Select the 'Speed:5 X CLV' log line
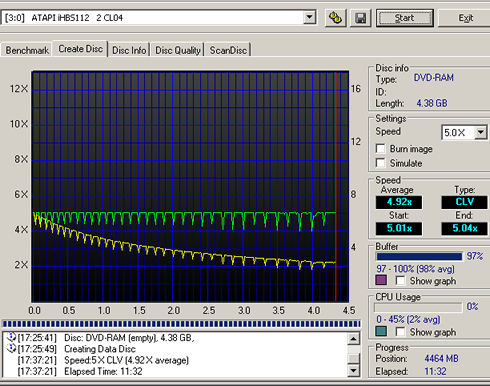This screenshot has height=386, width=490. point(126,360)
